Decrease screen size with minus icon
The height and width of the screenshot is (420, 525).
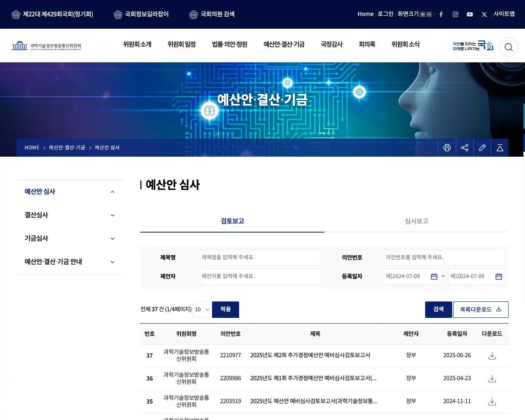tap(429, 14)
